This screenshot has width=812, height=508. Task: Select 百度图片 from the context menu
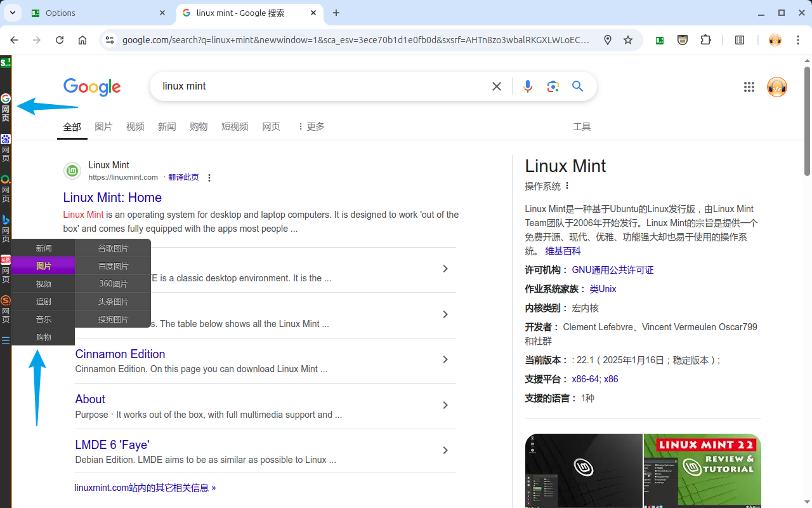(x=112, y=265)
